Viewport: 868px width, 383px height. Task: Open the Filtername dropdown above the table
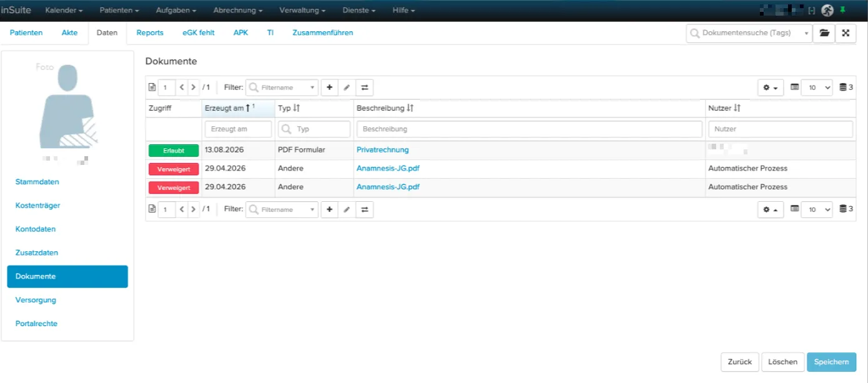click(x=282, y=87)
